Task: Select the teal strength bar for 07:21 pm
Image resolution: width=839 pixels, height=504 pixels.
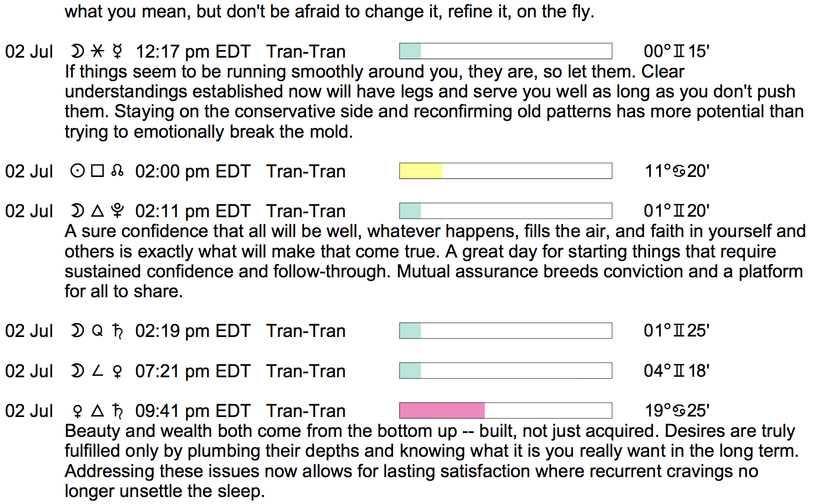Action: coord(411,371)
